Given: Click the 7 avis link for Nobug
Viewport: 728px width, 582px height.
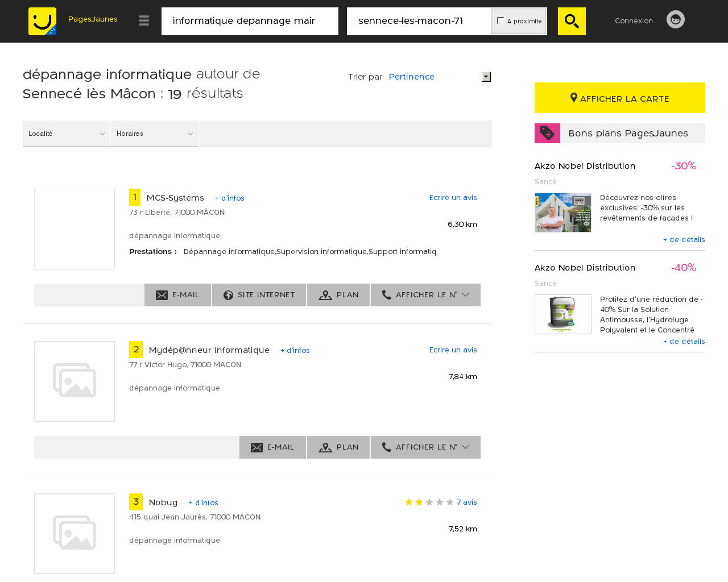Looking at the screenshot, I should coord(467,502).
